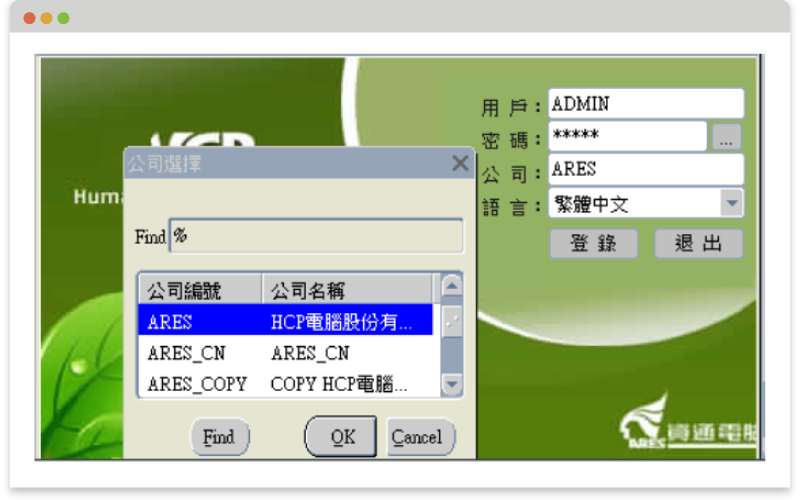
Task: Click the yellow macOS minimize button
Action: click(x=46, y=18)
